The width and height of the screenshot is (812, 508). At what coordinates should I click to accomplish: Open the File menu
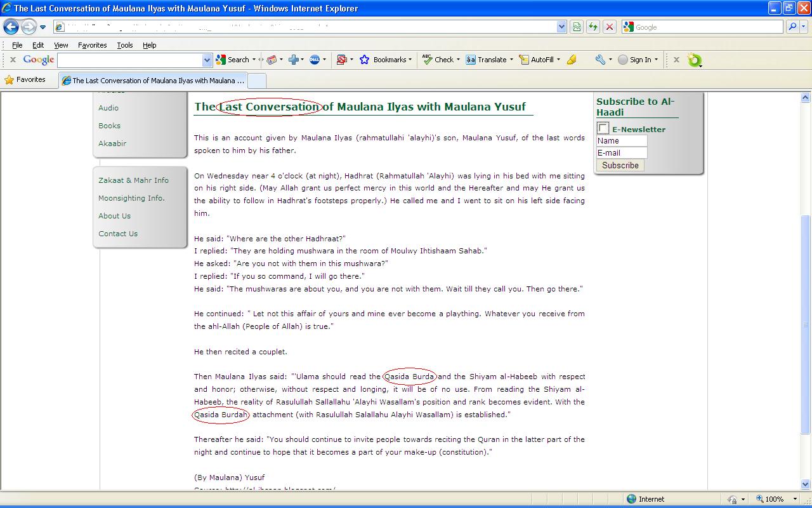click(17, 45)
